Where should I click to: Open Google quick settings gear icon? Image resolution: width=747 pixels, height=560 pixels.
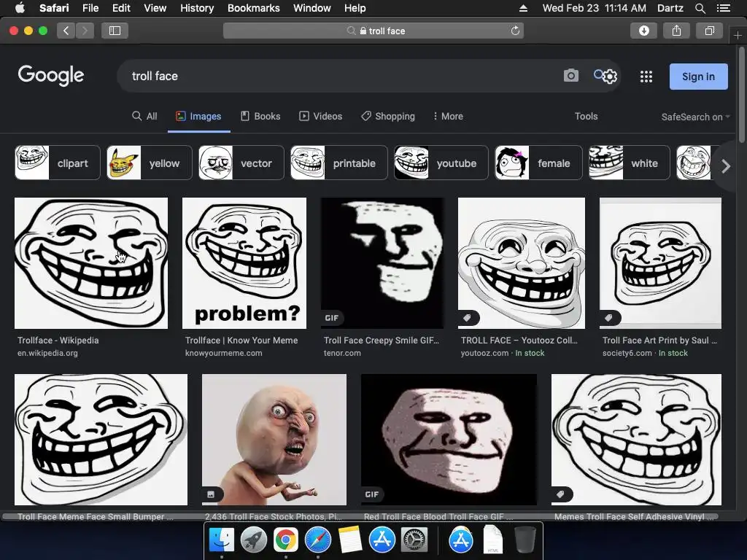click(x=610, y=76)
